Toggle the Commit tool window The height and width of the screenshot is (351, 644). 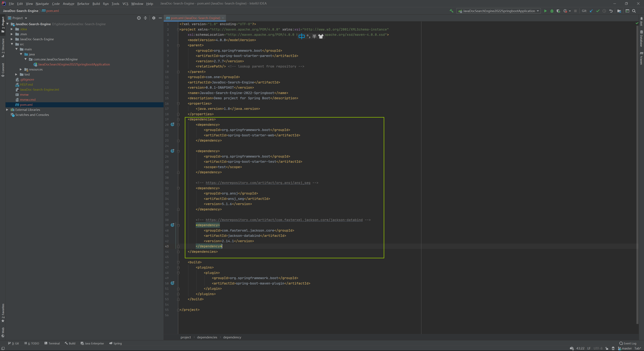(3, 70)
